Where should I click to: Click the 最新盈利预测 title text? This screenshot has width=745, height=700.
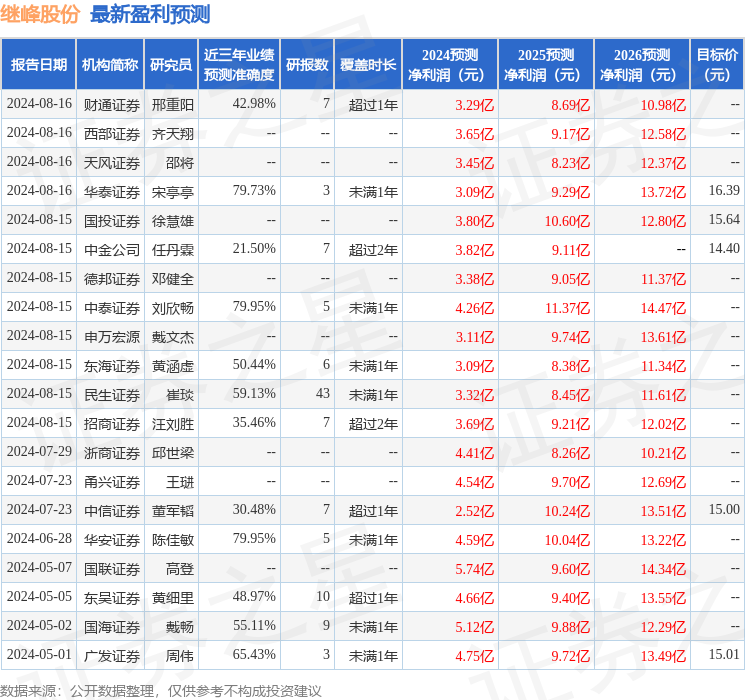(x=150, y=14)
